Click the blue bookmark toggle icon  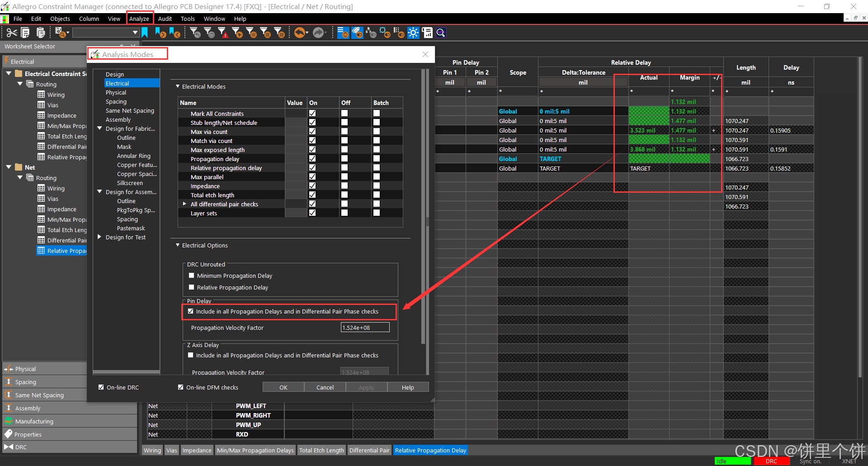(x=145, y=33)
